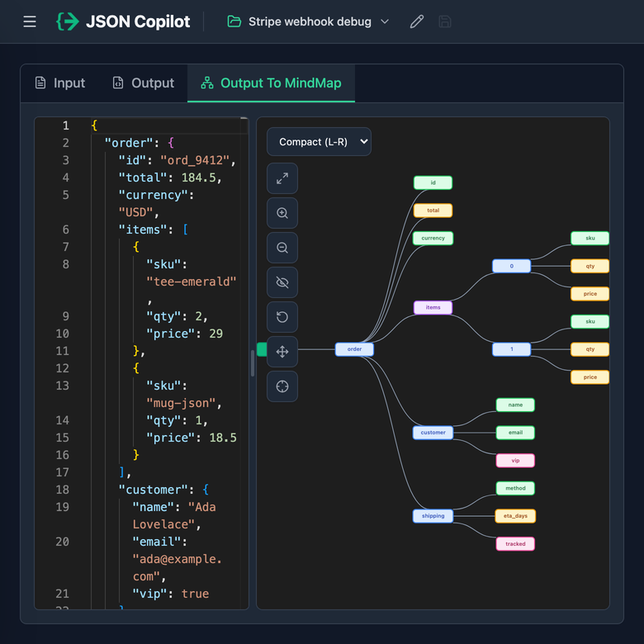
Task: Select the vip node
Action: click(515, 461)
